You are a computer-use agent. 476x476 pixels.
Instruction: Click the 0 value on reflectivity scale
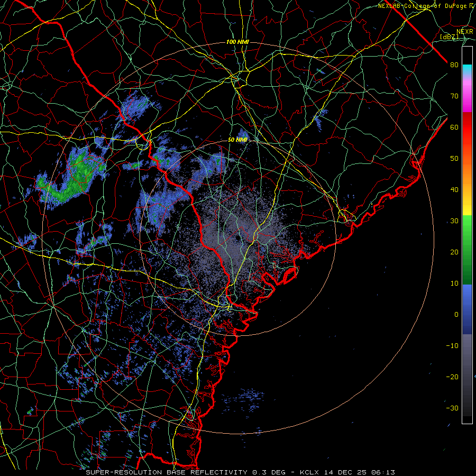pyautogui.click(x=456, y=315)
